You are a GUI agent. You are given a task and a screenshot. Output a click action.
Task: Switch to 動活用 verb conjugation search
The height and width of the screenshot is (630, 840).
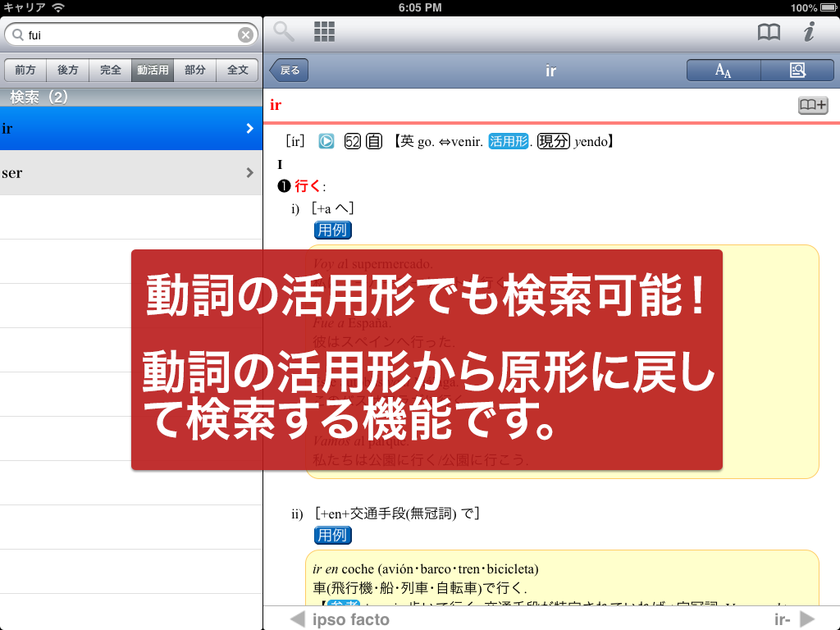[153, 71]
